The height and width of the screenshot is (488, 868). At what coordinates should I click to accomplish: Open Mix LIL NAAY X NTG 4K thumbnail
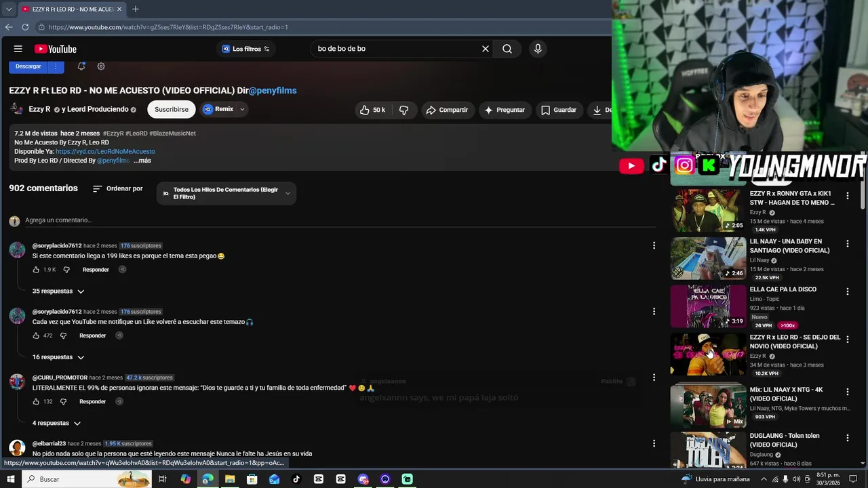click(x=708, y=407)
